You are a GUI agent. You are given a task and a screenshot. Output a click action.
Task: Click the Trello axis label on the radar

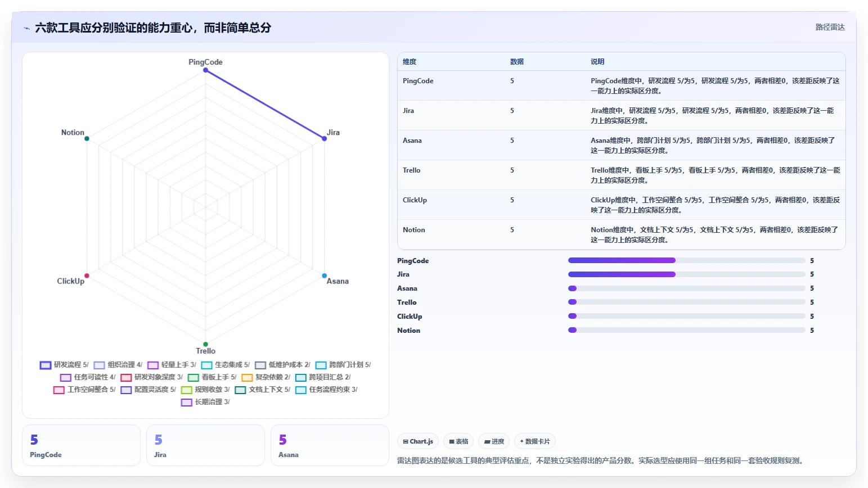(x=205, y=351)
